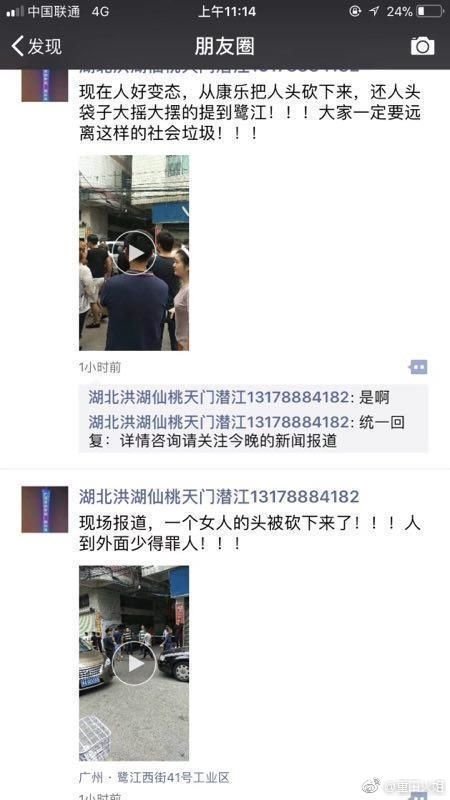
Task: Tap the rotation lock status icon
Action: (x=356, y=11)
